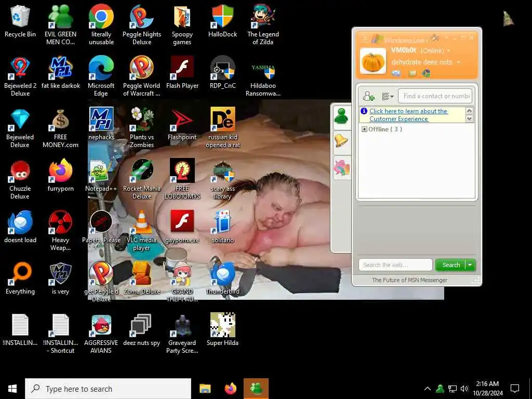This screenshot has width=532, height=399.
Task: Select the VLC media player icon
Action: [x=141, y=231]
